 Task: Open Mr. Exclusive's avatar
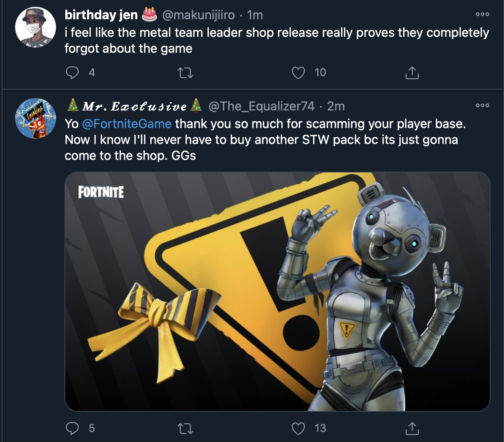[x=36, y=118]
